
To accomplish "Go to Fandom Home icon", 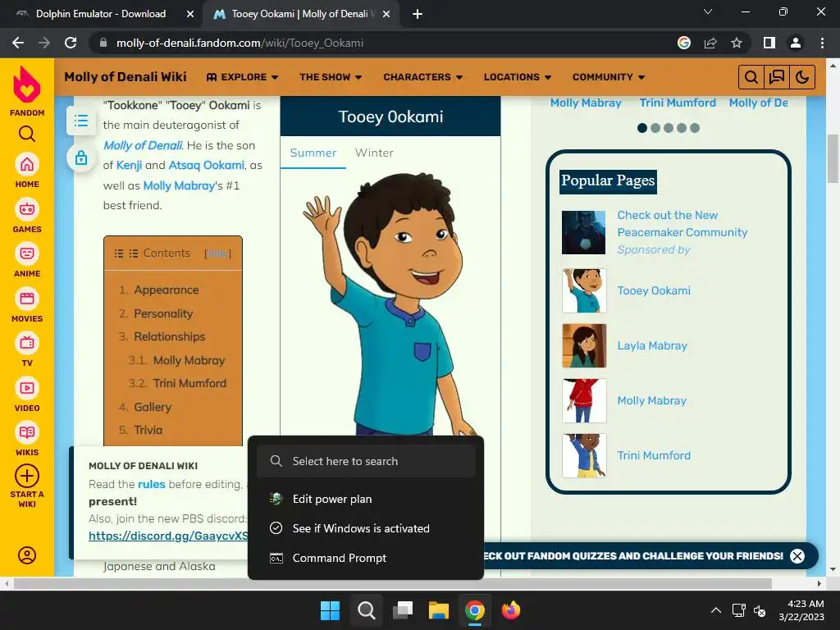I will (27, 164).
